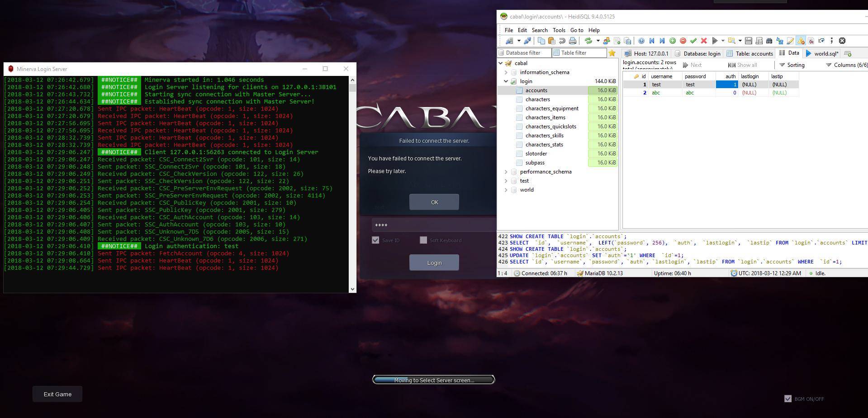This screenshot has height=418, width=868.
Task: Click the hex 0x BLOB view icon
Action: click(811, 41)
